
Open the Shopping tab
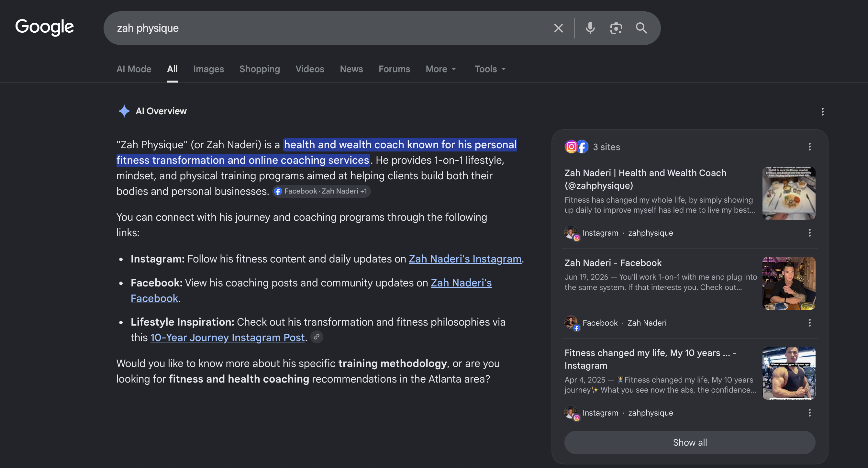point(260,69)
